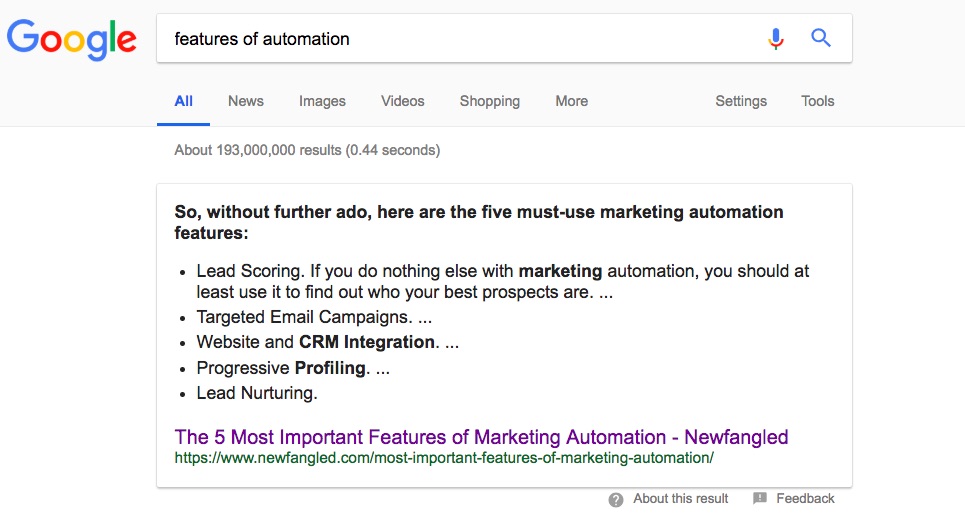Click the newfangled.com green URL
The height and width of the screenshot is (522, 965).
point(444,458)
